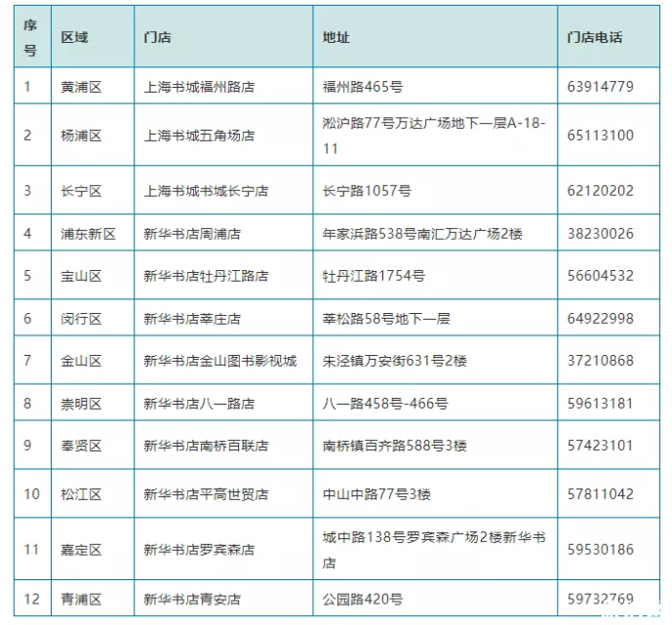The height and width of the screenshot is (625, 672).
Task: Select the 新华书店青安店 cell
Action: click(x=223, y=598)
